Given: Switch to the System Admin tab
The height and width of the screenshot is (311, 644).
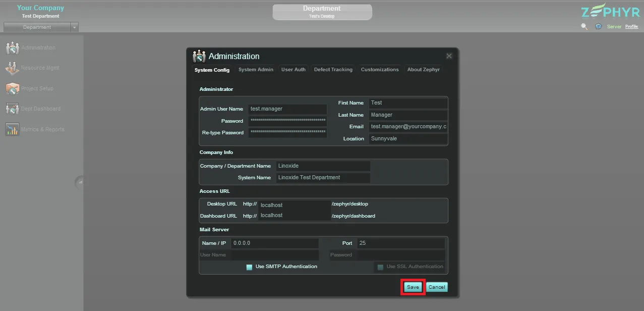Looking at the screenshot, I should tap(256, 70).
